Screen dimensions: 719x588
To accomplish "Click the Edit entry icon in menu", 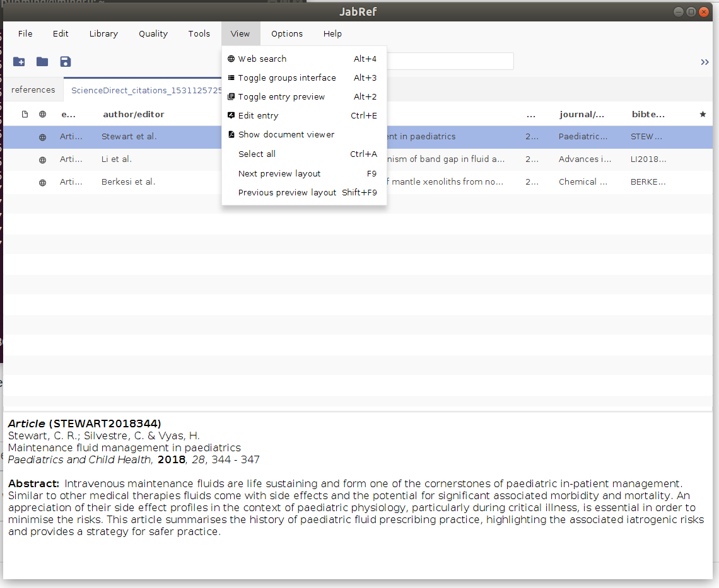I will 231,115.
